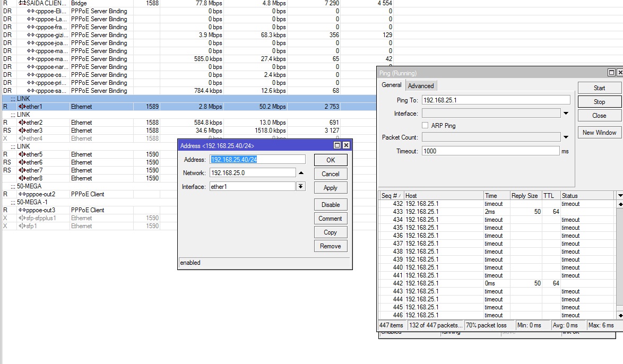The image size is (623, 364).
Task: Expand the Interface arrow in Ping window
Action: (566, 113)
